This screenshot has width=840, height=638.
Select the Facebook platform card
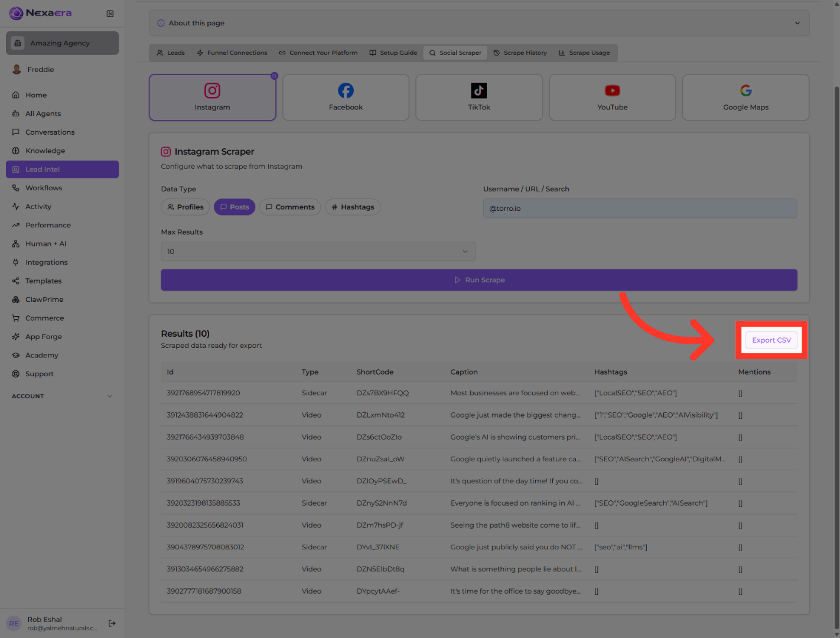coord(346,97)
